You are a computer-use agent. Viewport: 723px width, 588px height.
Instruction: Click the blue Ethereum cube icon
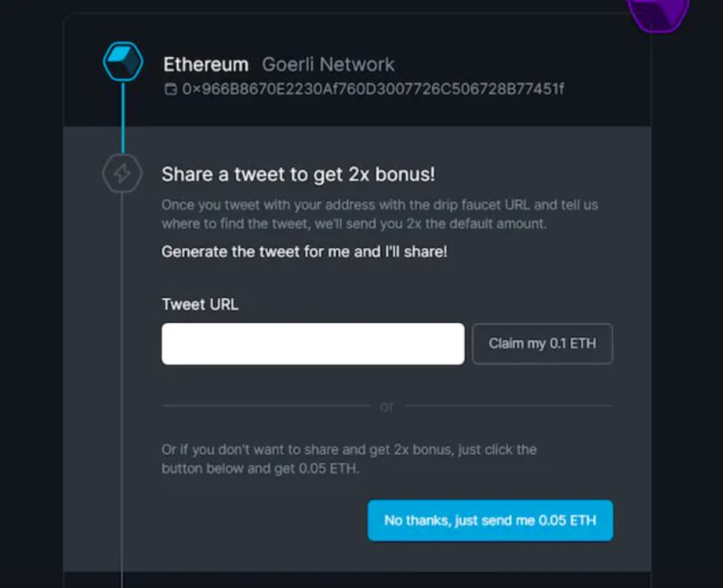point(122,63)
